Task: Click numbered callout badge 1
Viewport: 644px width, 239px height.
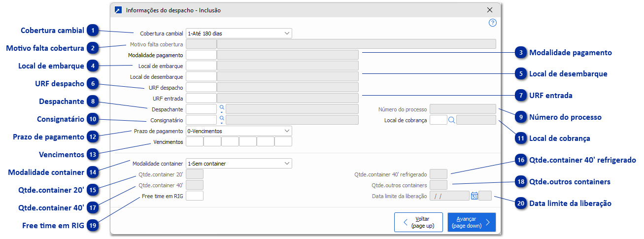Action: 93,31
